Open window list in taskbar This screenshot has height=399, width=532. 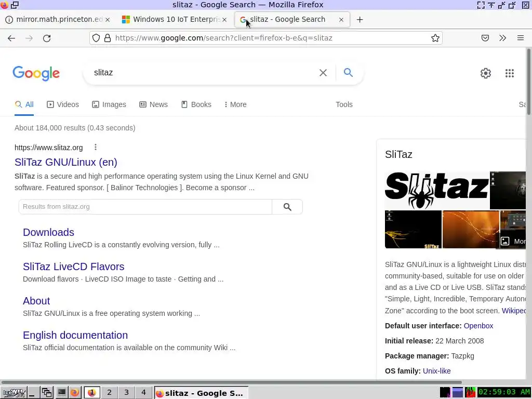click(x=47, y=393)
